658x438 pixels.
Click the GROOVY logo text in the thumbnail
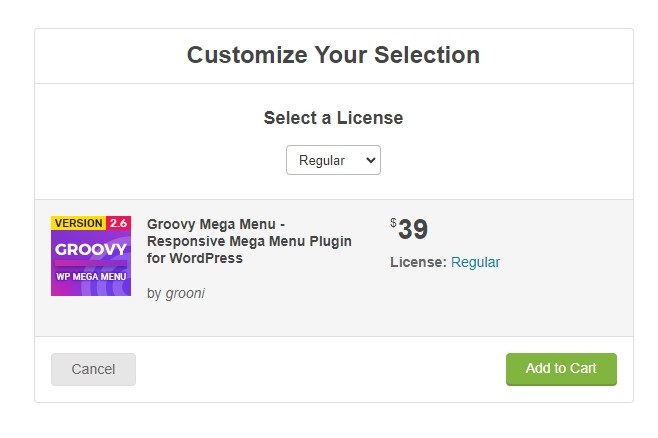click(91, 248)
